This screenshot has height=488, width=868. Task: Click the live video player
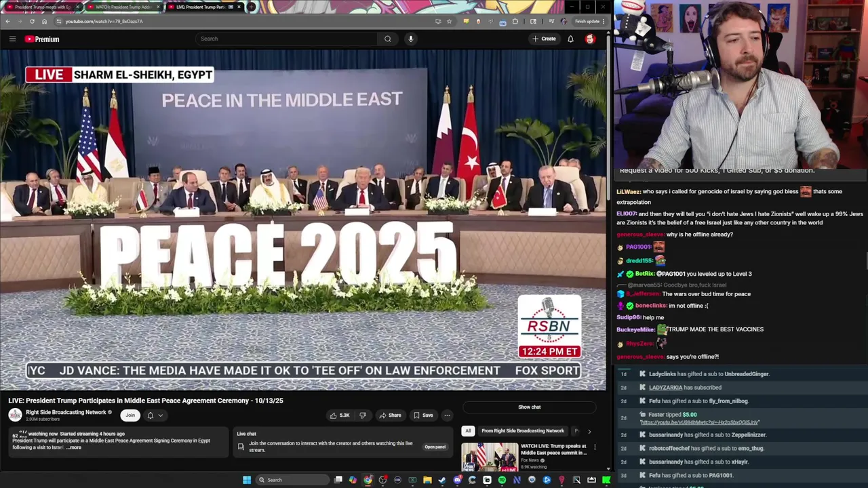click(303, 220)
